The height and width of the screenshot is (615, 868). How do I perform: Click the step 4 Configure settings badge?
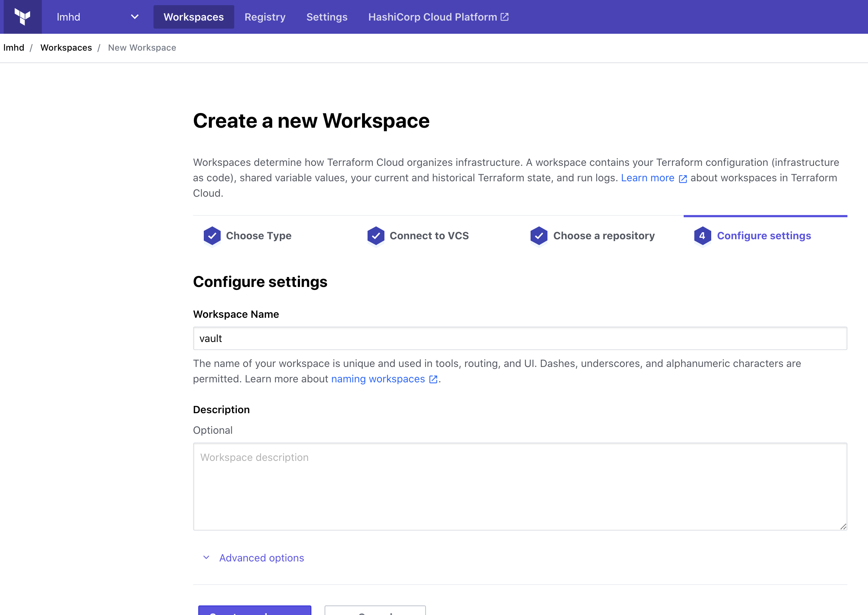click(702, 236)
